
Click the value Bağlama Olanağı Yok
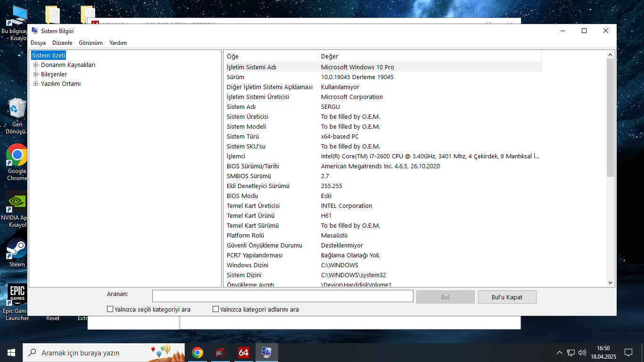point(350,255)
